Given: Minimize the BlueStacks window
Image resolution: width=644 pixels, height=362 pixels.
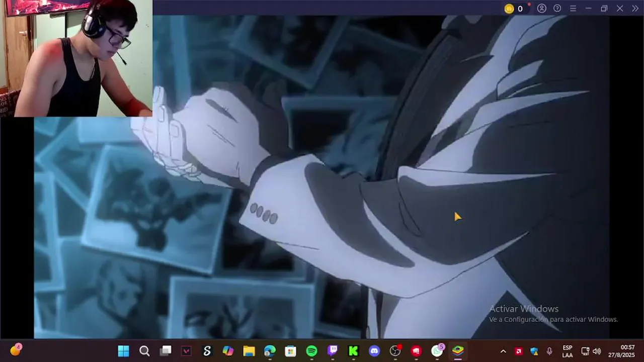Looking at the screenshot, I should pyautogui.click(x=588, y=9).
